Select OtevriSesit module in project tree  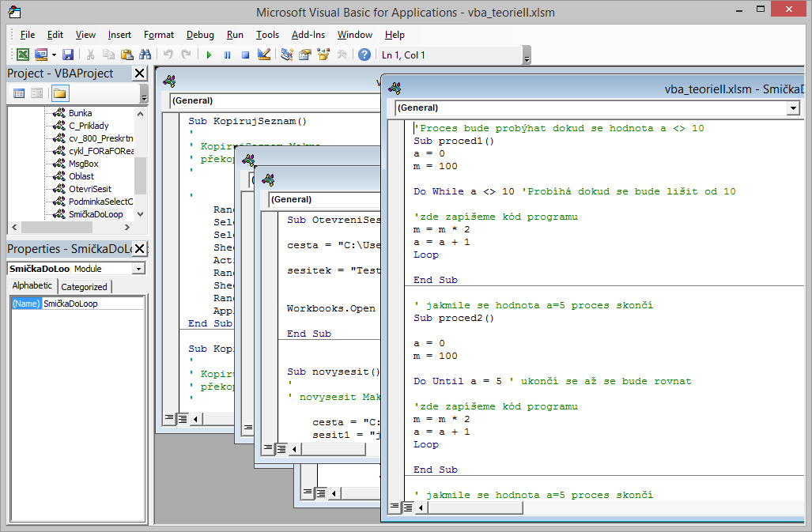(90, 189)
